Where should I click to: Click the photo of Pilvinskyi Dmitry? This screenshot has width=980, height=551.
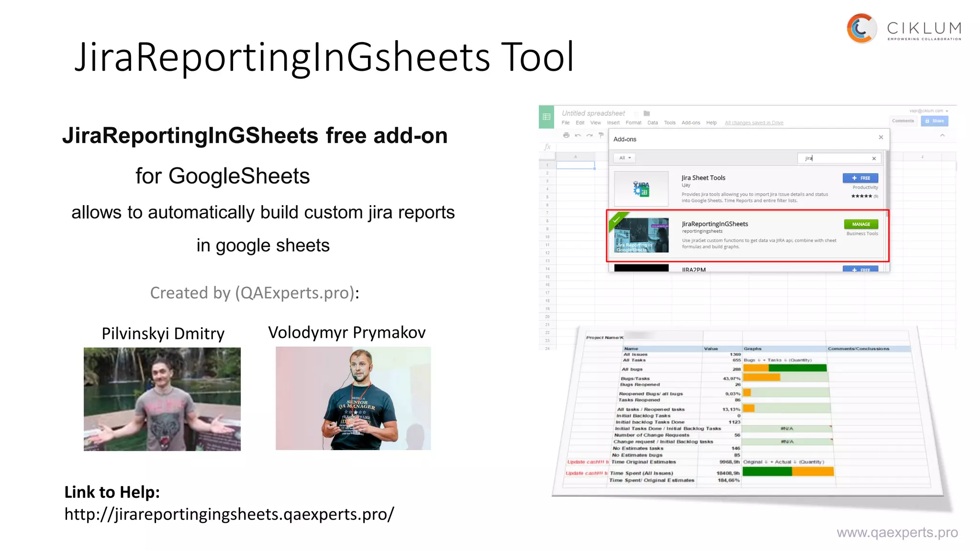point(162,399)
